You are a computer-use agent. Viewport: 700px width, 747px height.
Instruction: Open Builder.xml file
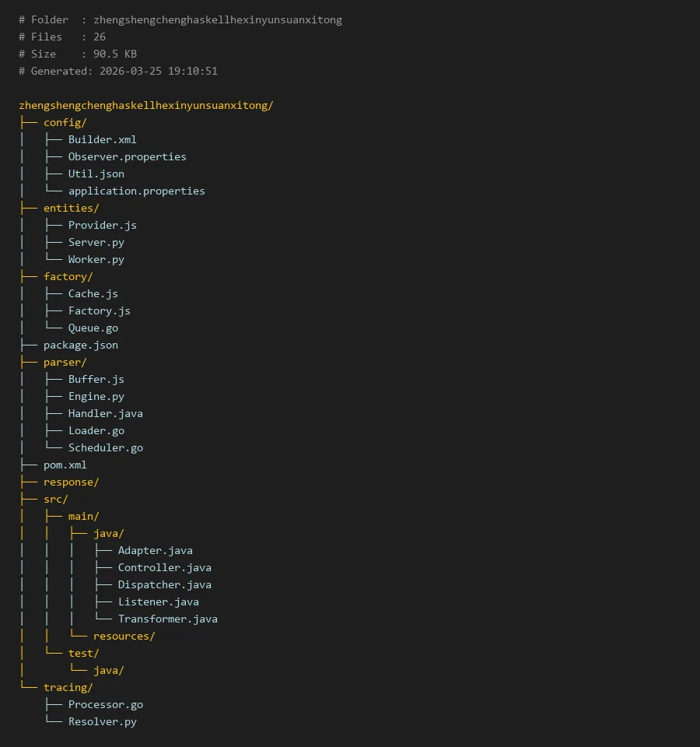pyautogui.click(x=102, y=139)
